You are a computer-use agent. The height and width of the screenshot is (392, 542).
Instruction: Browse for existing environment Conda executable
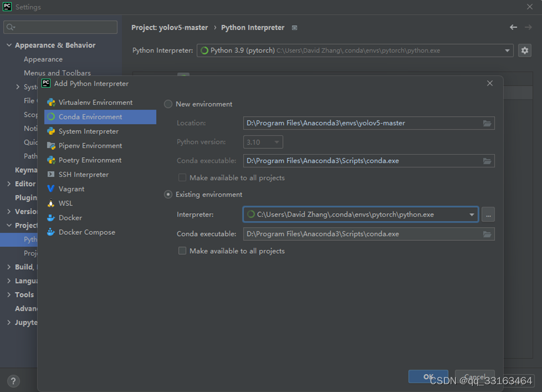tap(487, 234)
